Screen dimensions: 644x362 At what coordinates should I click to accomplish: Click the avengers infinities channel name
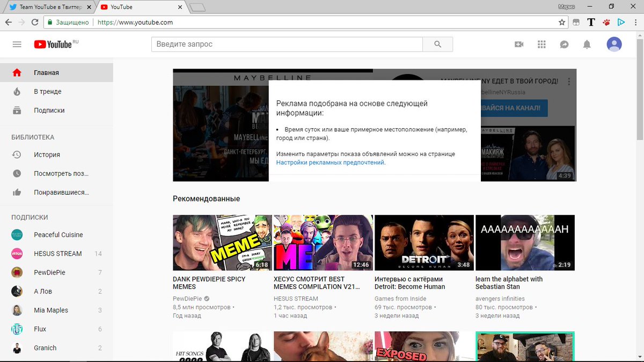500,299
